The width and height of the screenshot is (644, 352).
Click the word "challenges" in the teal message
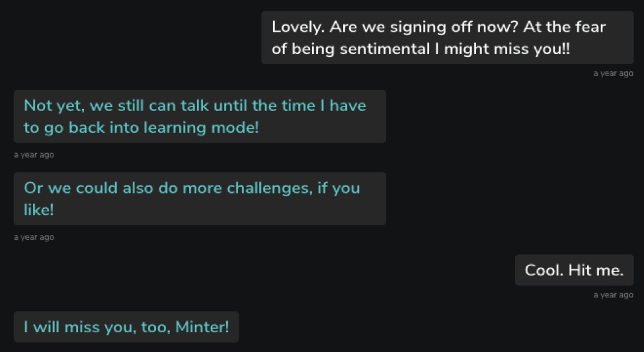[269, 188]
